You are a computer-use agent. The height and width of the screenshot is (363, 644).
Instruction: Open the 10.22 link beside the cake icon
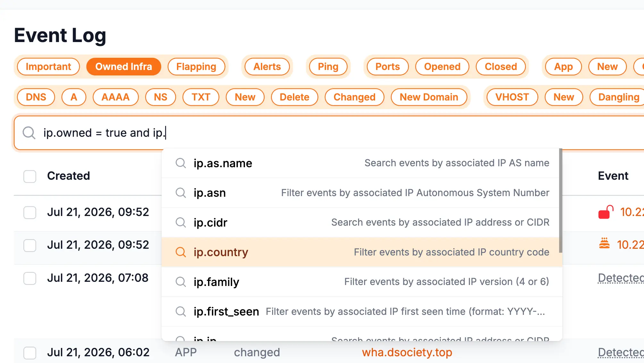630,245
